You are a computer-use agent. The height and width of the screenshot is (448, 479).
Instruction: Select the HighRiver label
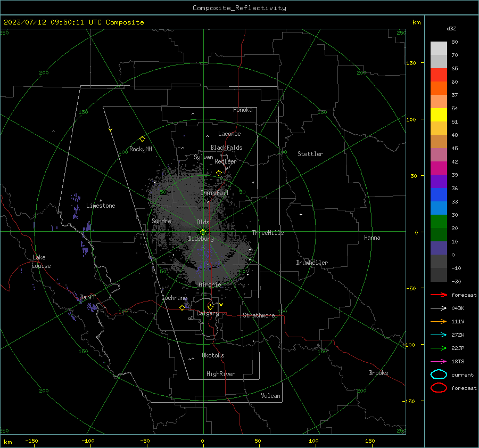(x=221, y=374)
